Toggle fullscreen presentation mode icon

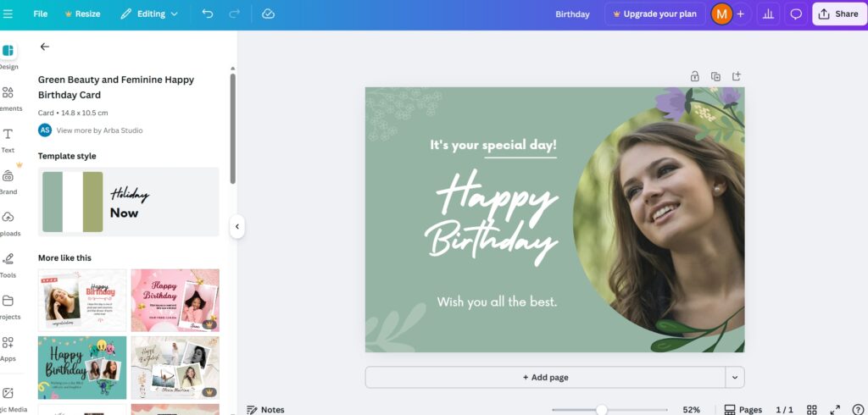click(x=835, y=410)
